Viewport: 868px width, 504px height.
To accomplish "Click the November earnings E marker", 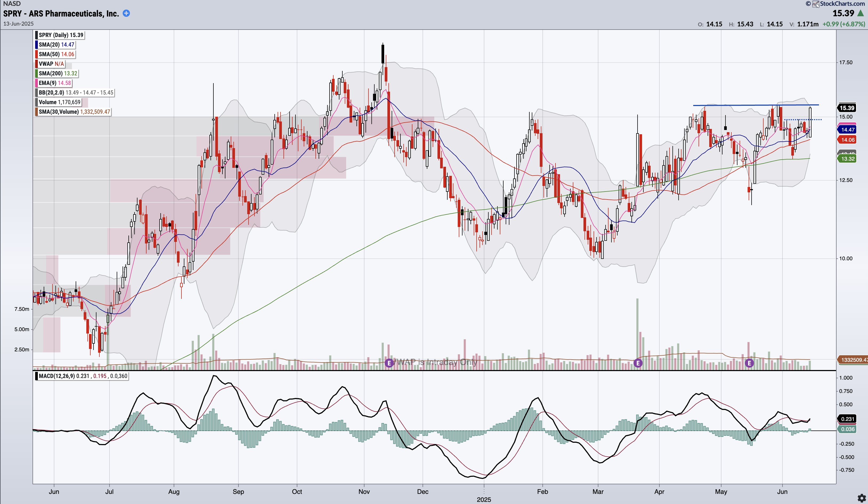I will 389,363.
